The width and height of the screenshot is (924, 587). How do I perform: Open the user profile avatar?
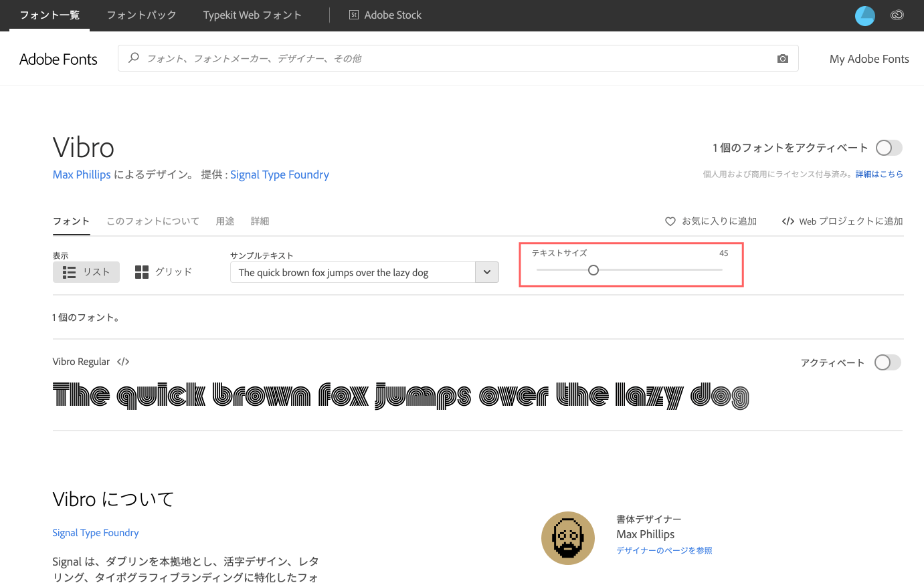click(865, 15)
